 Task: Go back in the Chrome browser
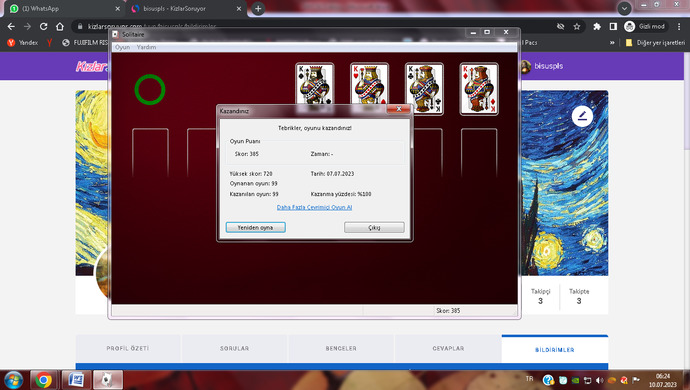click(x=11, y=26)
